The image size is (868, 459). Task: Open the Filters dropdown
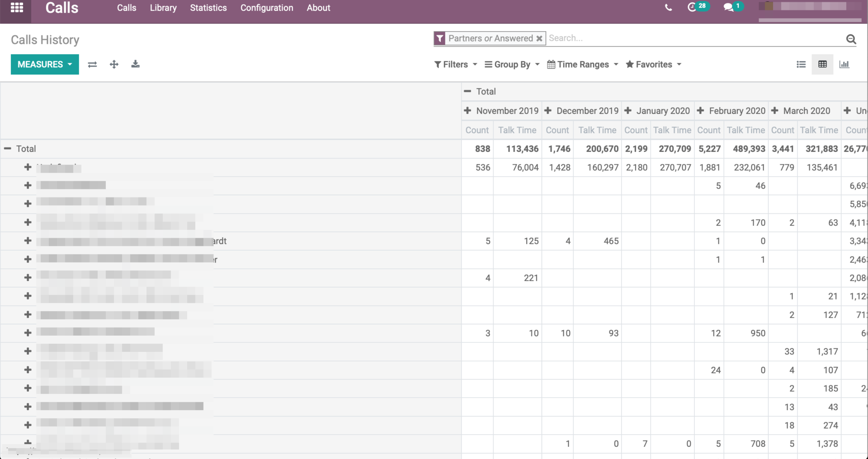[x=456, y=65]
